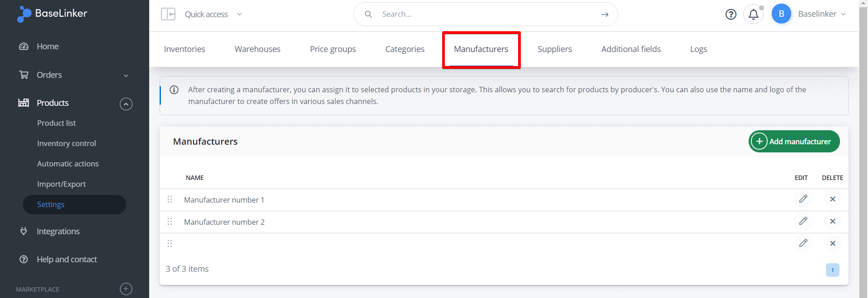Collapse the Products submenu chevron

[126, 104]
